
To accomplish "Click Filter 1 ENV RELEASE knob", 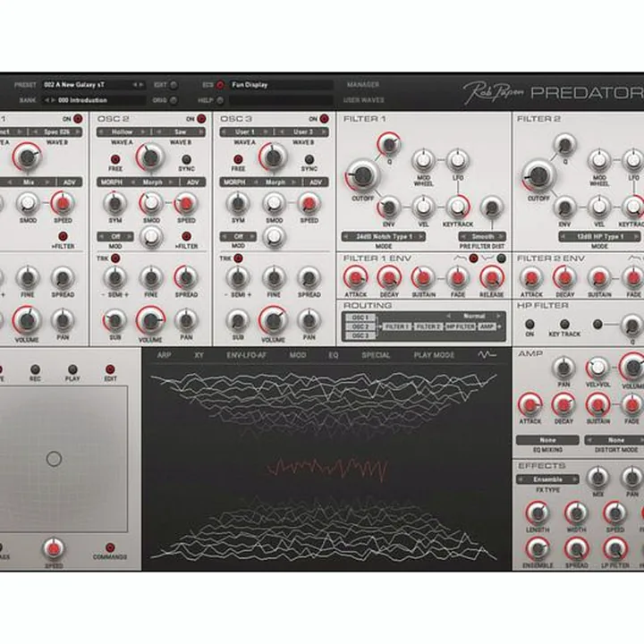I will pos(492,278).
